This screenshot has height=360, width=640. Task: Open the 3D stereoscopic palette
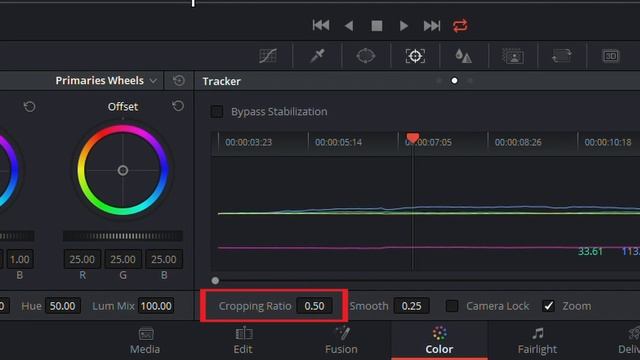click(611, 56)
